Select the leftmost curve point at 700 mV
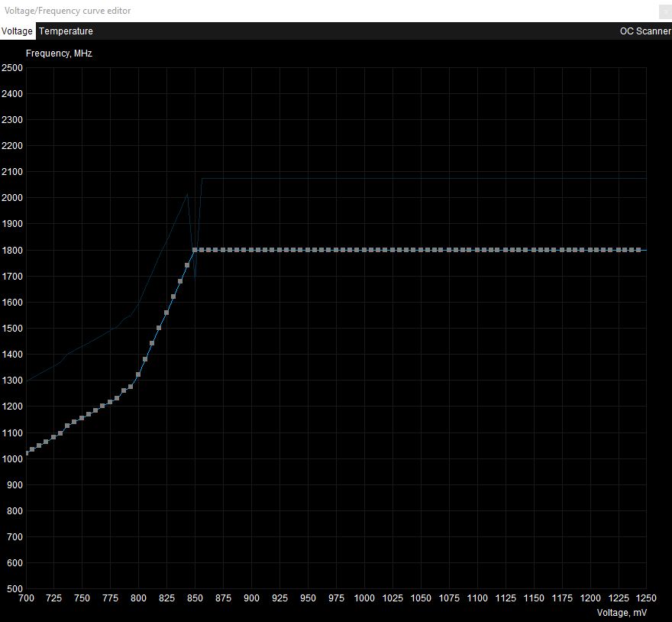The height and width of the screenshot is (622, 672). tap(27, 453)
